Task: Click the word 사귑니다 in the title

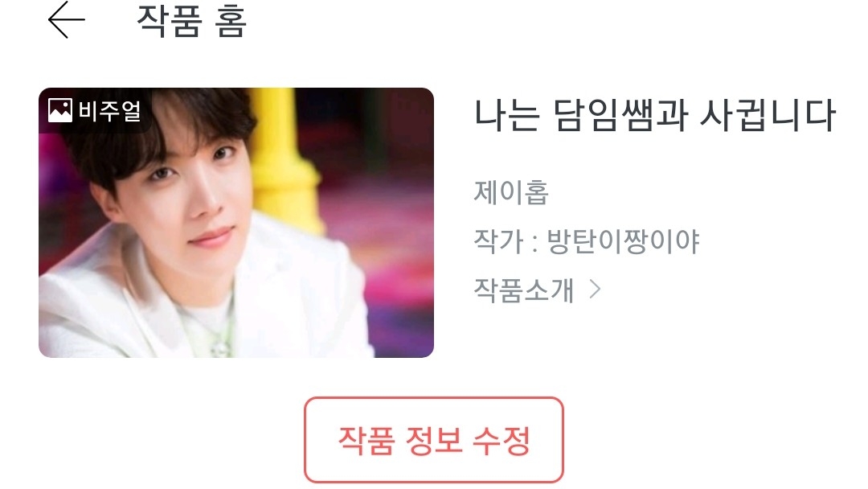Action: click(x=768, y=115)
